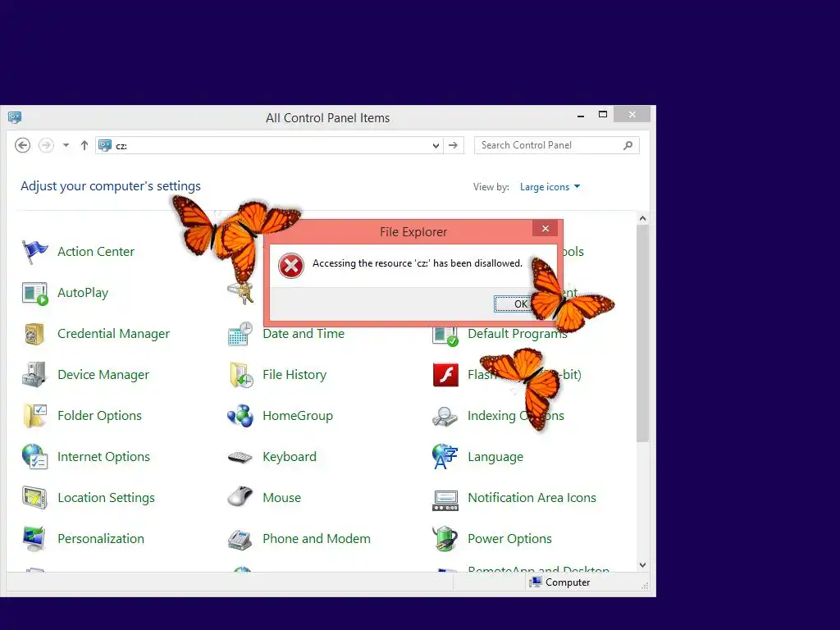Minimize the All Control Panel Items window
The image size is (840, 630).
581,115
